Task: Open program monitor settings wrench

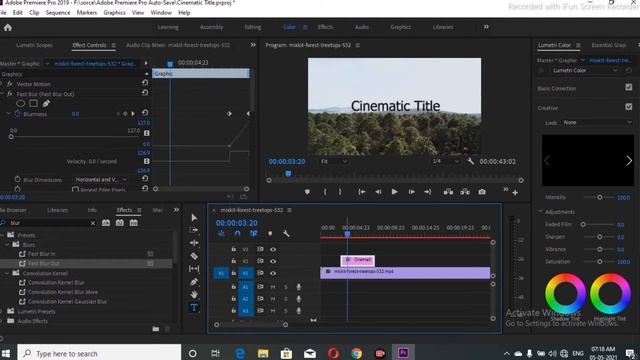Action: coord(471,161)
